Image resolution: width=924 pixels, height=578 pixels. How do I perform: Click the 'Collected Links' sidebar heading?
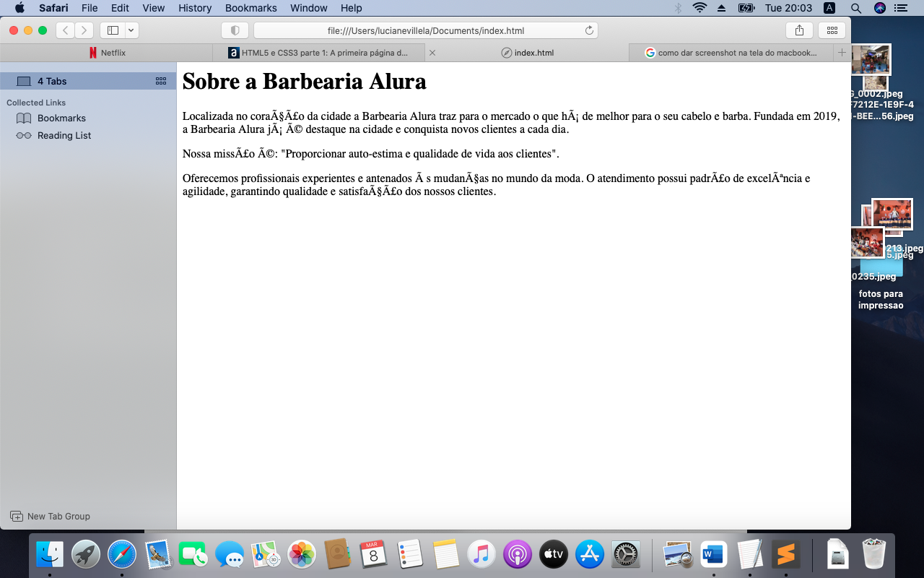pyautogui.click(x=36, y=103)
